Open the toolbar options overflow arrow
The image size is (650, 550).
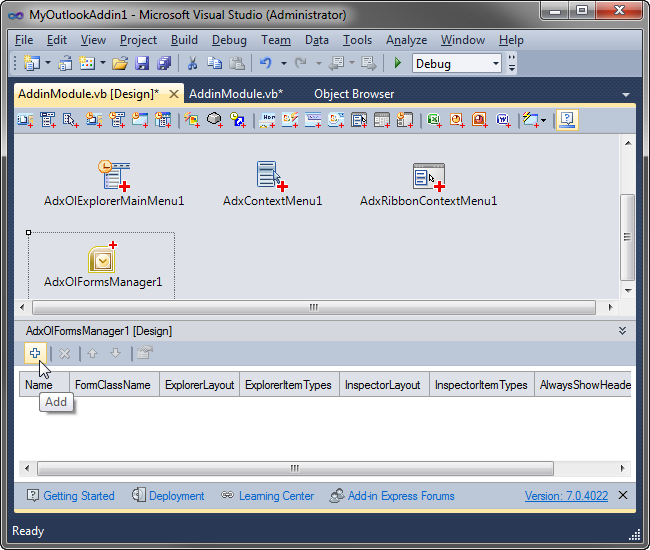coord(512,63)
